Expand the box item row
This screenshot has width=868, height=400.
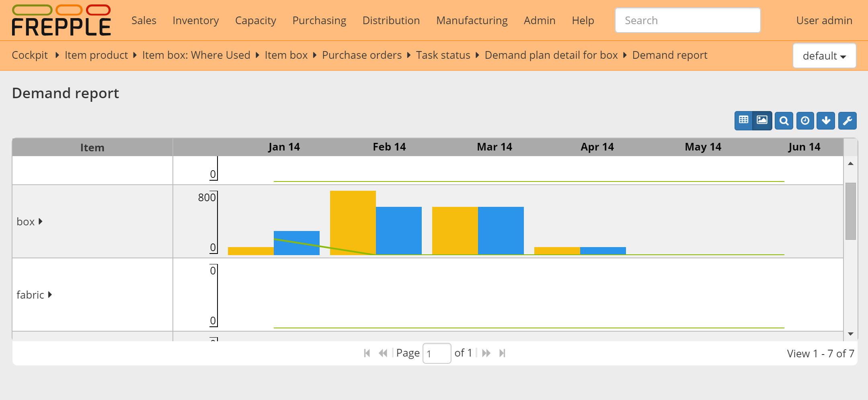click(x=40, y=221)
